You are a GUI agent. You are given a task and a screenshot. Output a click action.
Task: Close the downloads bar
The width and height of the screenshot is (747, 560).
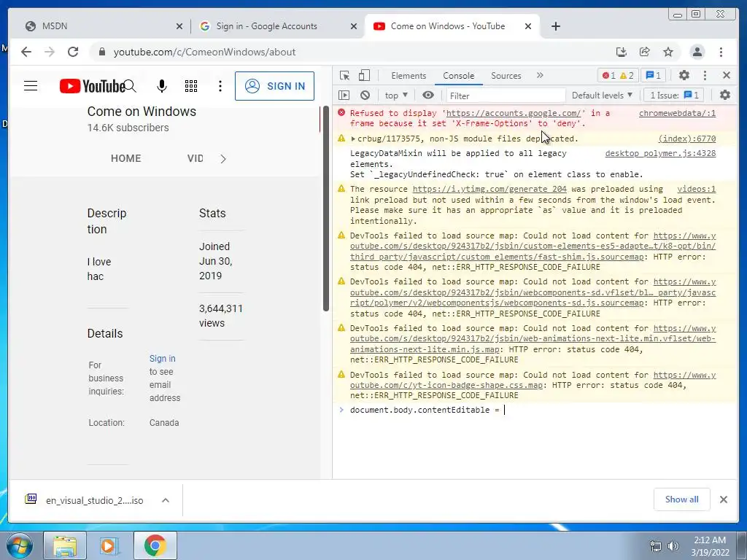[723, 499]
